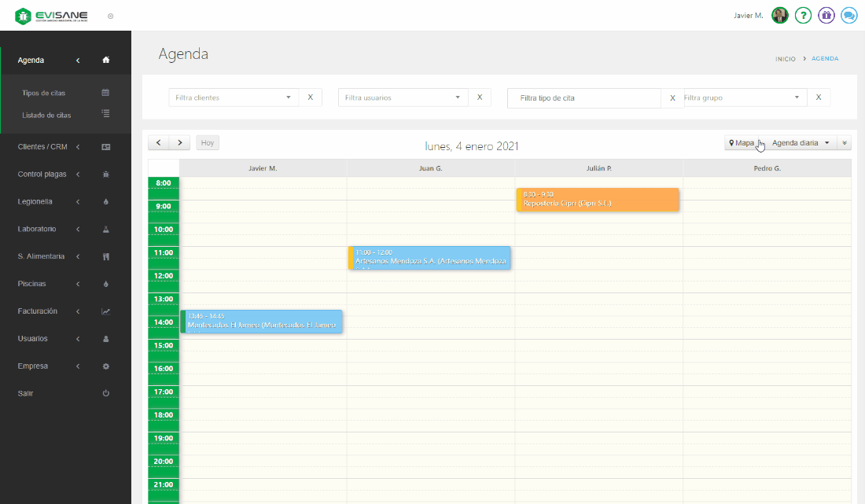Open the purple gift icon in header
The height and width of the screenshot is (504, 865).
click(x=826, y=15)
